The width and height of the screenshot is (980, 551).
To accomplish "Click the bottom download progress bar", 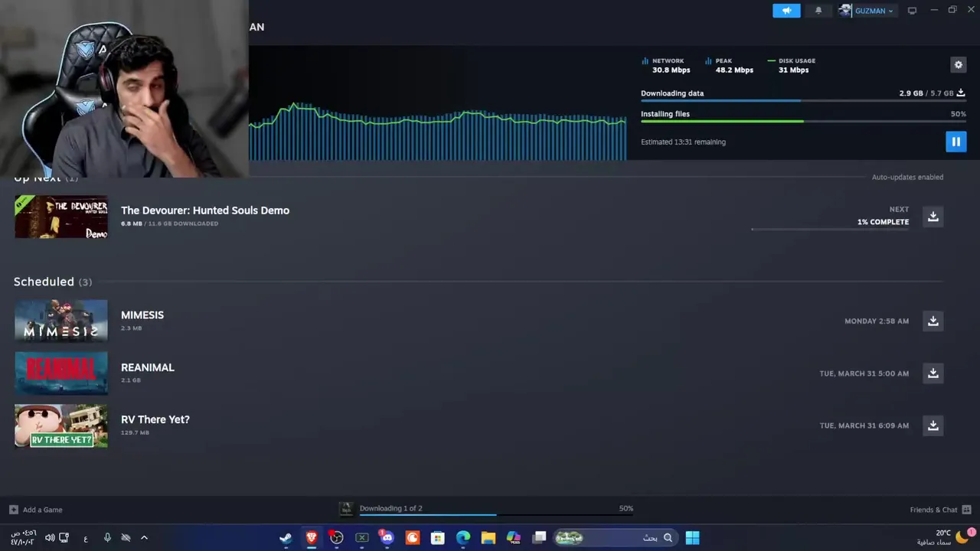I will 496,515.
